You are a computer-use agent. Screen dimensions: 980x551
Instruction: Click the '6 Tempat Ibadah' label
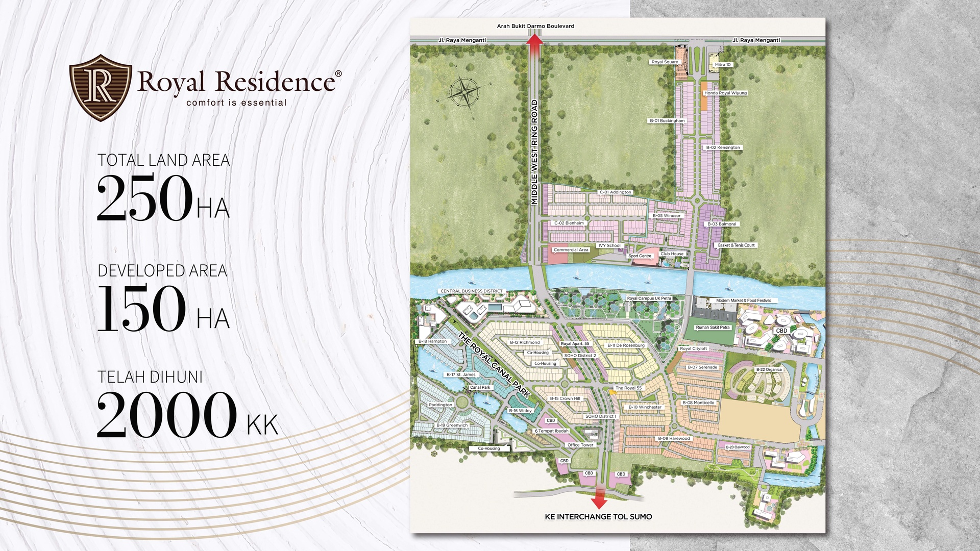(x=551, y=431)
